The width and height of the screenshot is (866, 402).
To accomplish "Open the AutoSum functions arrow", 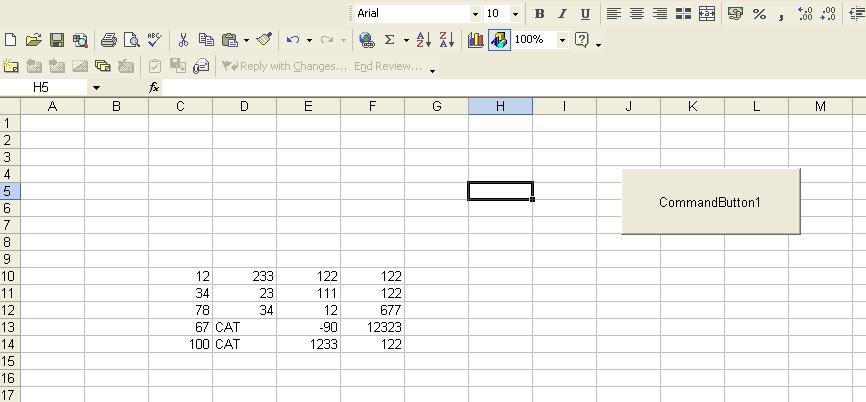I will tap(406, 40).
